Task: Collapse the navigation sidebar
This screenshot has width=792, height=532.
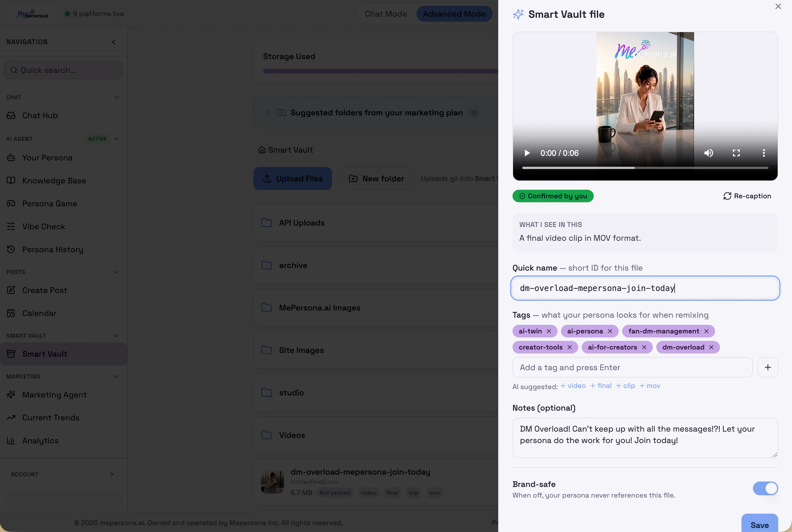Action: (114, 42)
